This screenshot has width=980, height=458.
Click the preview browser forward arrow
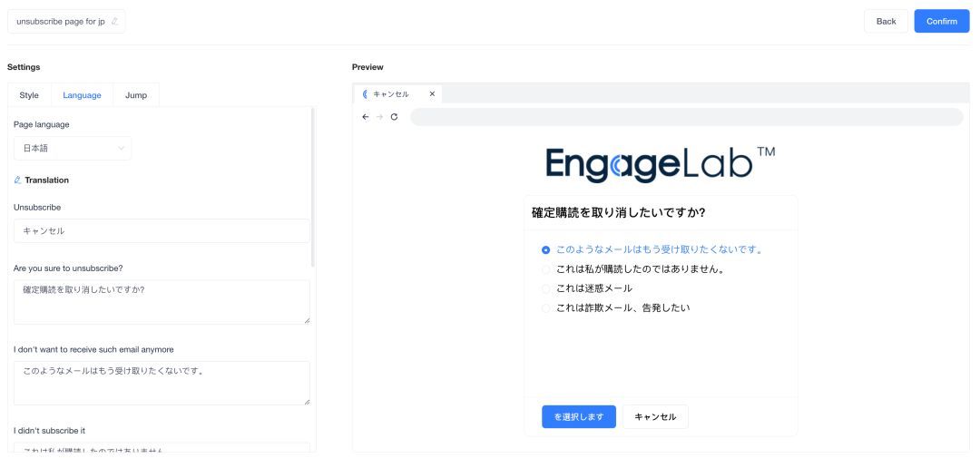[x=379, y=117]
